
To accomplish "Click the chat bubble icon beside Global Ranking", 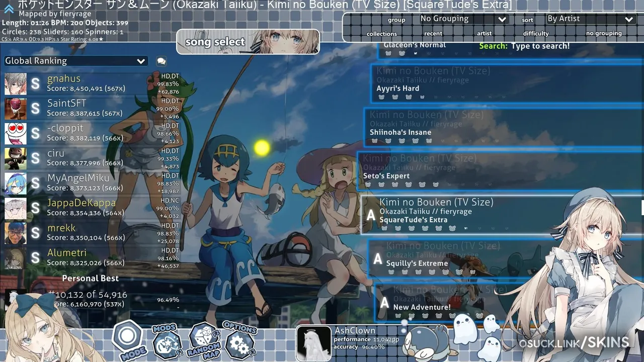I will (x=161, y=61).
